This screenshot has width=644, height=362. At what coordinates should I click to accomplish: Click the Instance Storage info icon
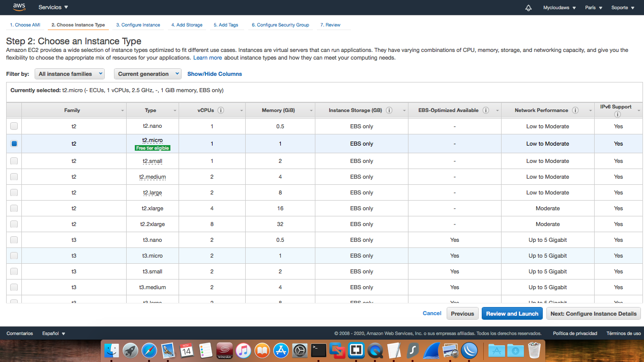coord(389,110)
